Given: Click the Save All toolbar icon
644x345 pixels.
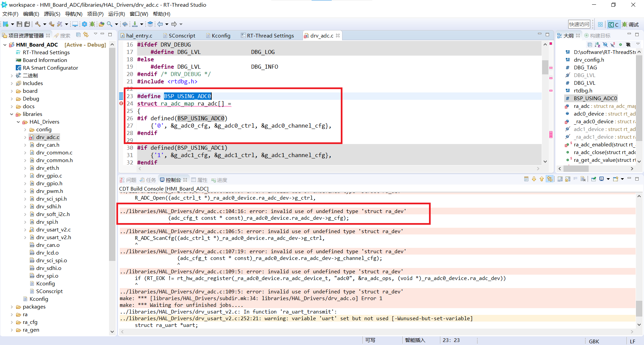Looking at the screenshot, I should point(27,24).
